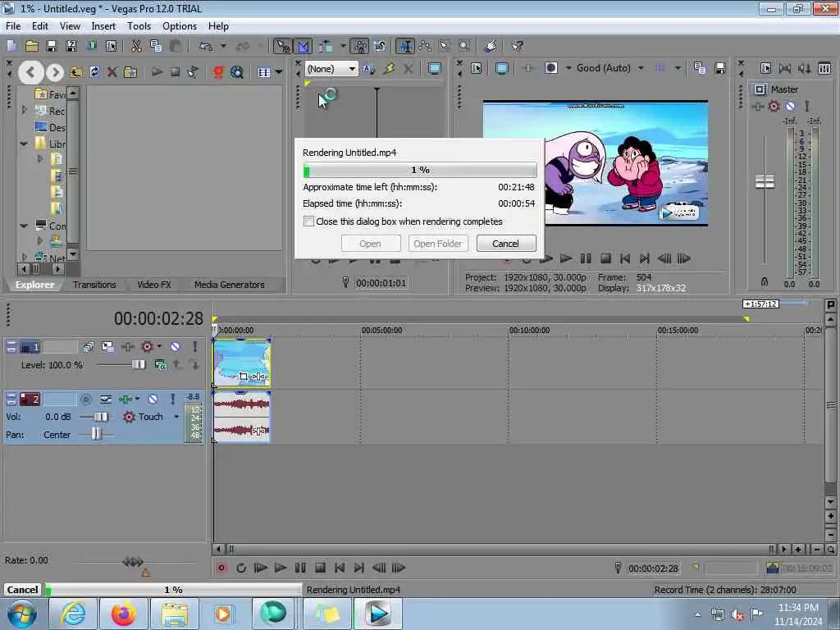Screen dimensions: 840x630
Task: Cancel rendering in the dialog box
Action: pos(505,243)
